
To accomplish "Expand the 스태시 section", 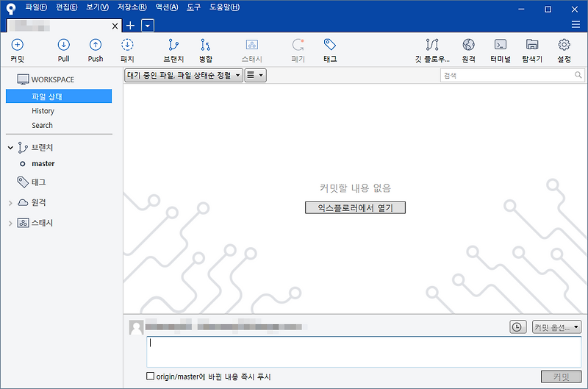I will click(x=10, y=224).
